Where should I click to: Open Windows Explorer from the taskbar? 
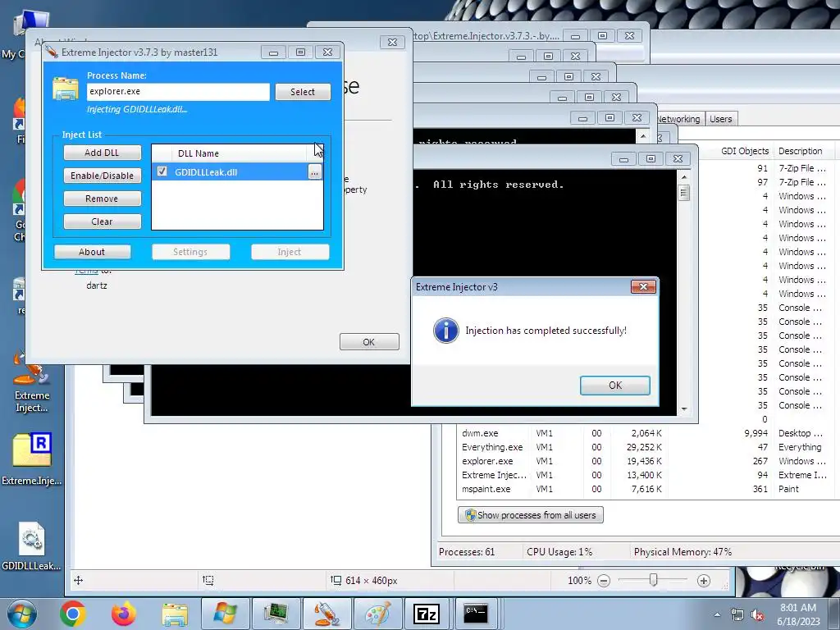175,614
